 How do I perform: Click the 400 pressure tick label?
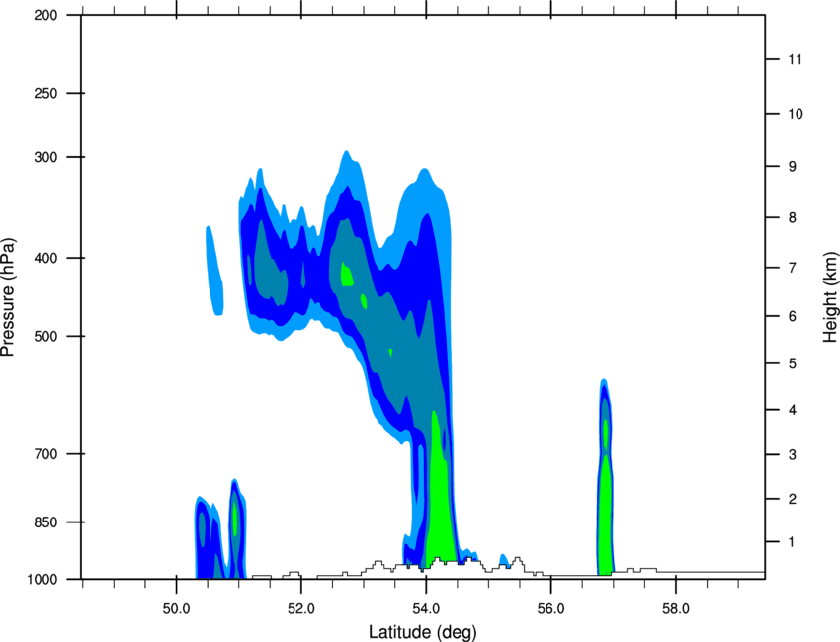pos(45,258)
